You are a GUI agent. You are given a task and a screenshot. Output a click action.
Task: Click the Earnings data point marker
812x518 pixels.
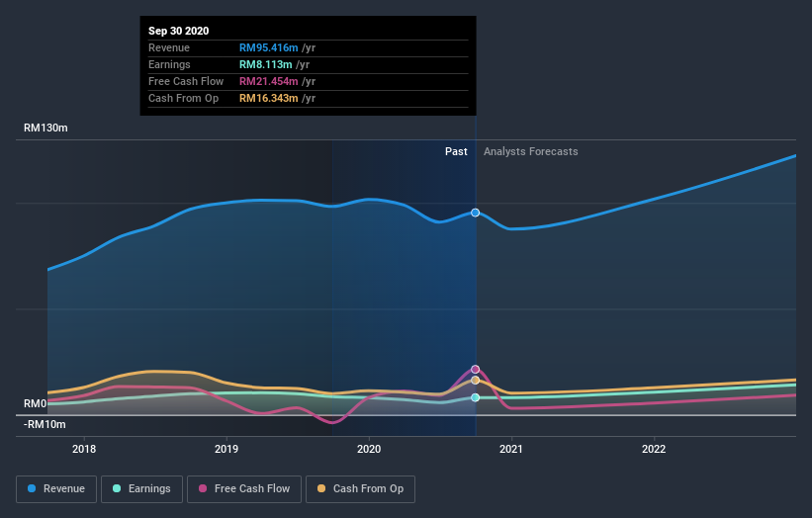[x=475, y=397]
